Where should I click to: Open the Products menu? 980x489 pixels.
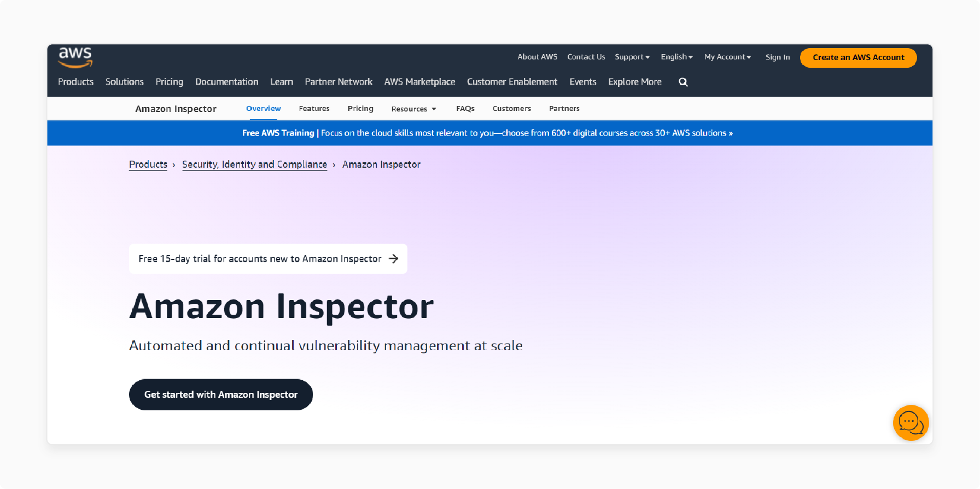(x=75, y=82)
